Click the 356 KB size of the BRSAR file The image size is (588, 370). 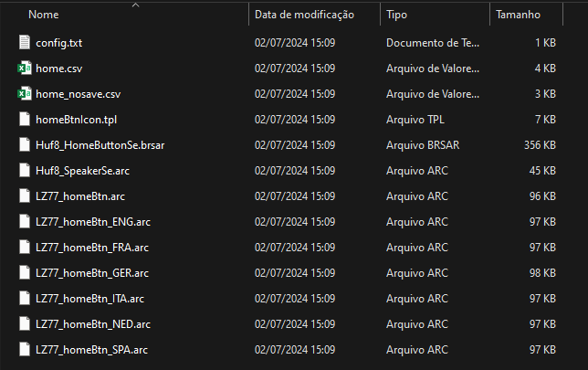pyautogui.click(x=540, y=145)
